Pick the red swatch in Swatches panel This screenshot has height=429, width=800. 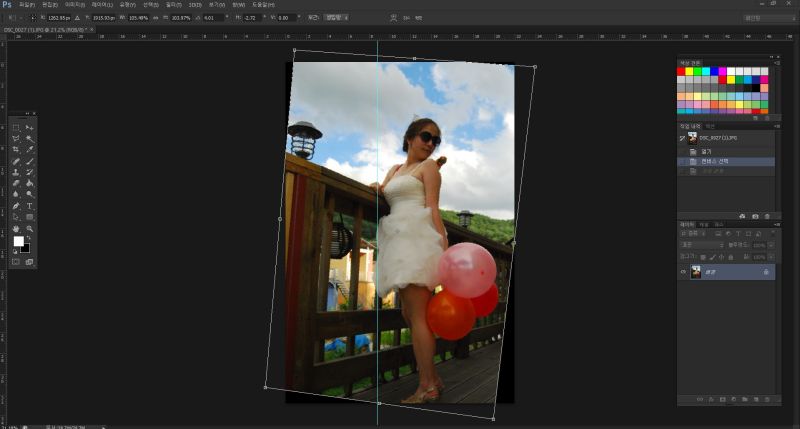681,71
